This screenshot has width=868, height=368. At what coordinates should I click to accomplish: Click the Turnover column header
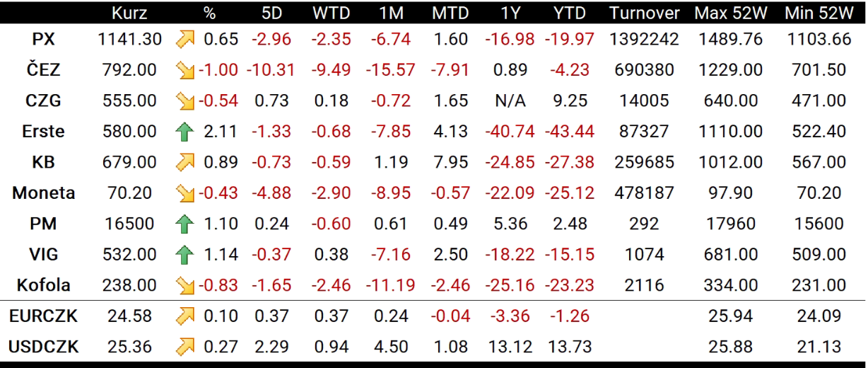[644, 13]
